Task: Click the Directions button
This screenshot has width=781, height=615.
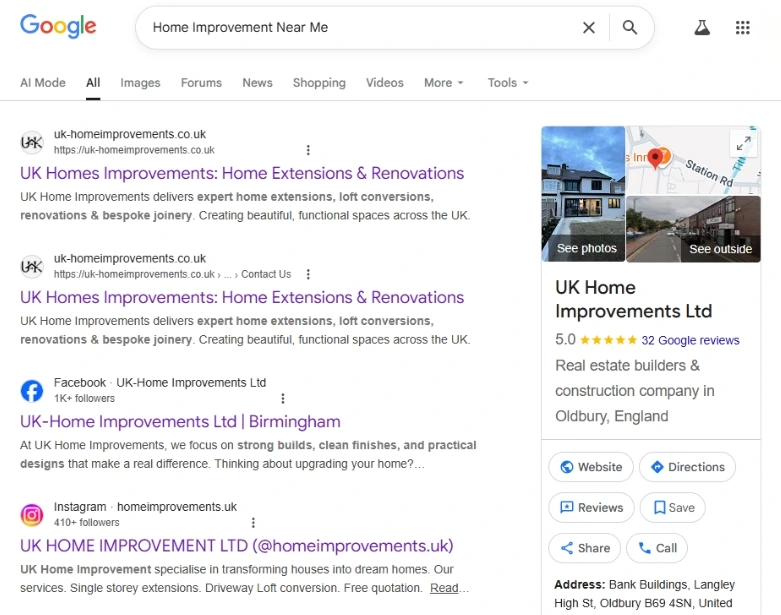Action: coord(686,467)
